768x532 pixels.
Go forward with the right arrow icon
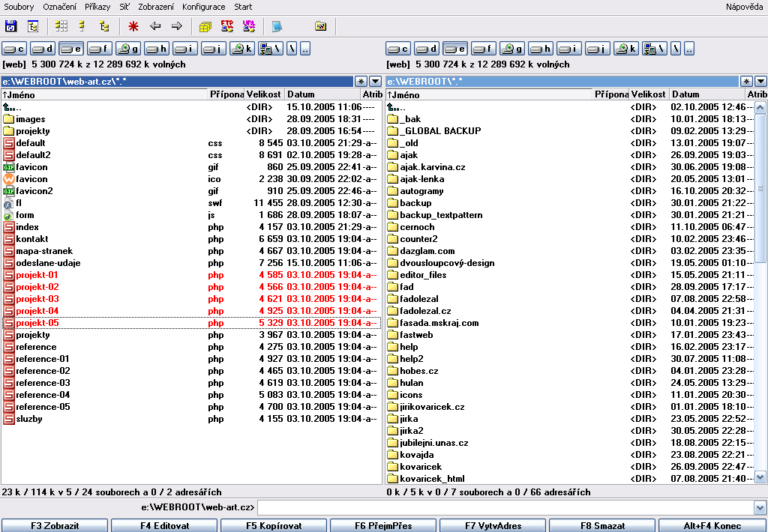click(x=177, y=27)
